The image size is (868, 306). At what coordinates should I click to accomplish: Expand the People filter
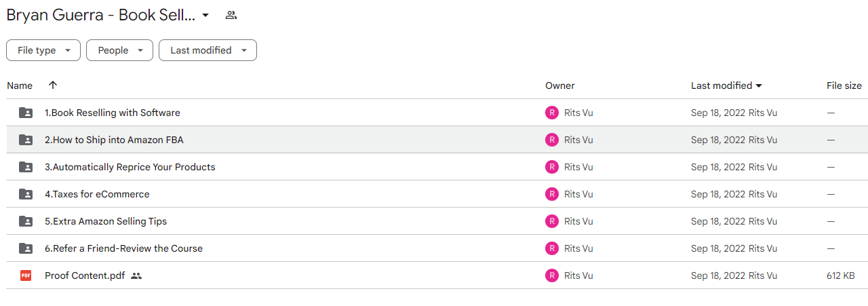click(x=119, y=50)
